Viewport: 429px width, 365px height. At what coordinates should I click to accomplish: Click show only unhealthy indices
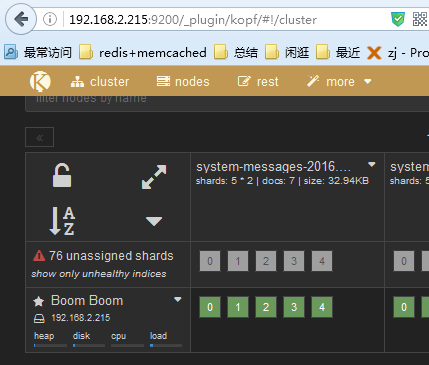coord(99,274)
